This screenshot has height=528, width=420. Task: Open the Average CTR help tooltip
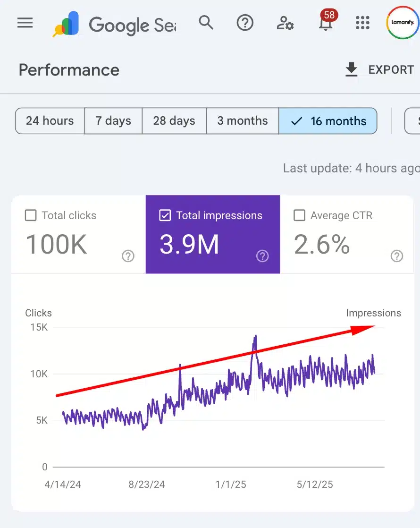point(396,256)
